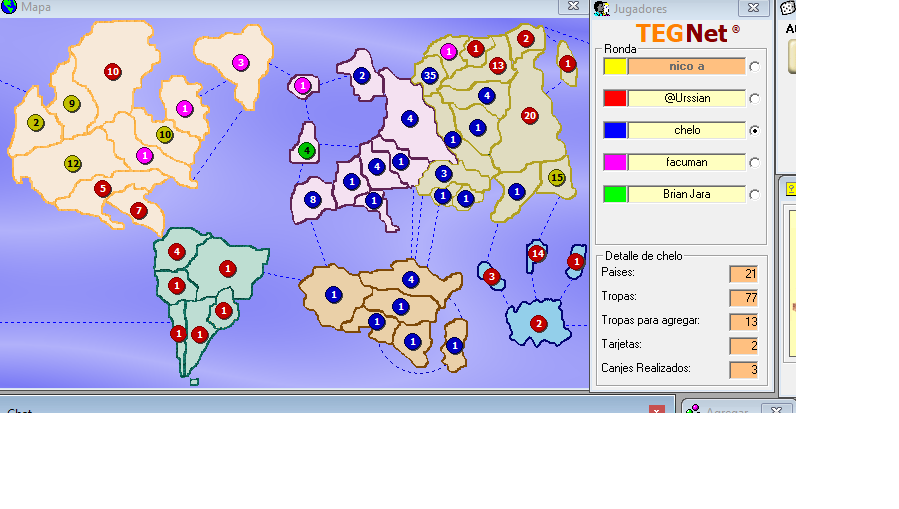Screen dimensions: 899x509
Task: Click the yellow army token showing 12
Action: 73,163
